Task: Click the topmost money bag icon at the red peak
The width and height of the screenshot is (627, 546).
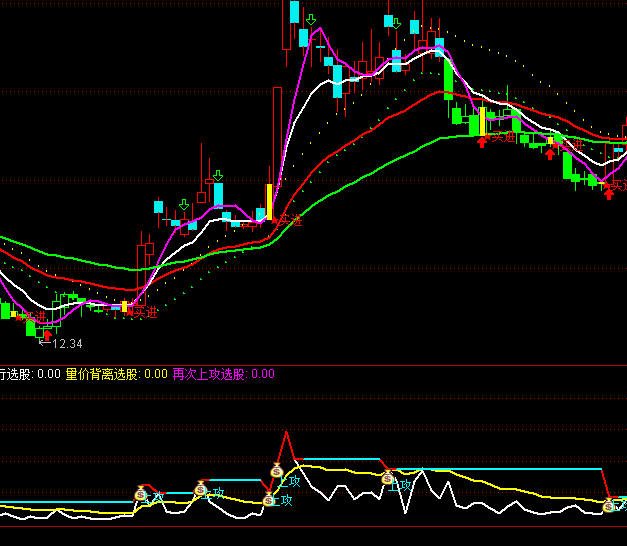Action: click(277, 470)
